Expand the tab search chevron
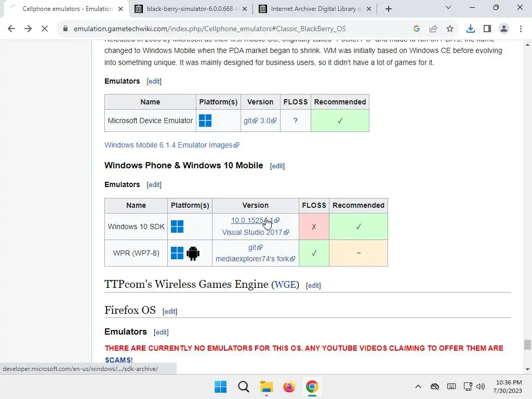This screenshot has width=532, height=399. coord(448,7)
